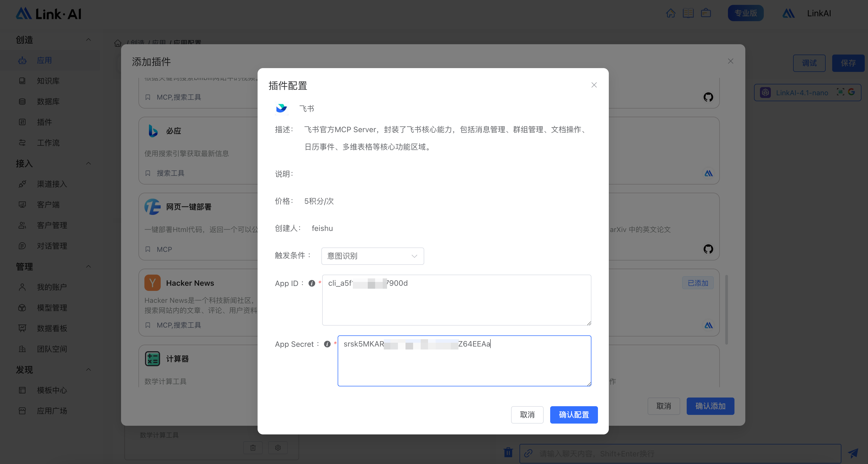This screenshot has width=868, height=464.
Task: Click the chat message input box
Action: [680, 454]
